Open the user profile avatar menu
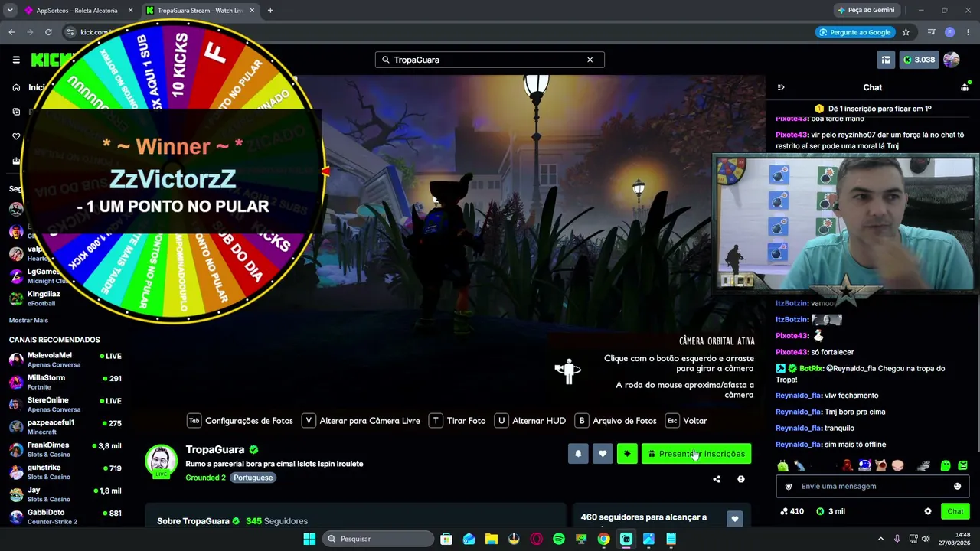 952,60
